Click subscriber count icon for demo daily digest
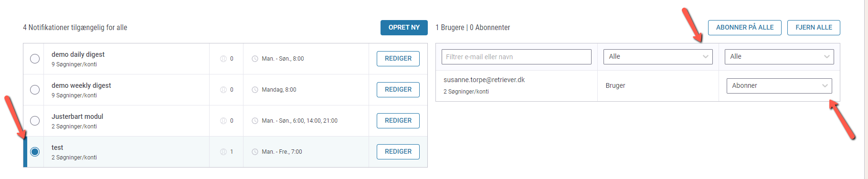The height and width of the screenshot is (179, 868). click(223, 59)
